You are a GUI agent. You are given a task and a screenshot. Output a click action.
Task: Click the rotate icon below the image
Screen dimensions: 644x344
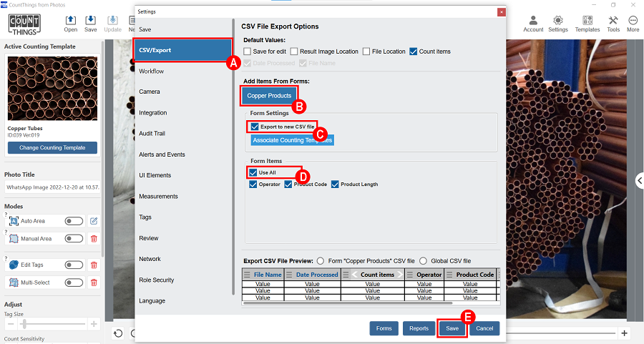coord(119,333)
